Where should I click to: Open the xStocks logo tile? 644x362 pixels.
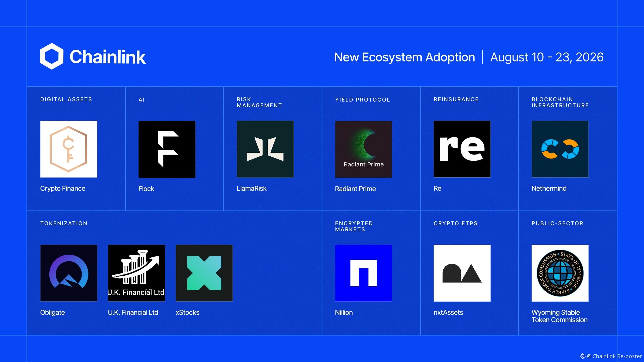(x=204, y=273)
